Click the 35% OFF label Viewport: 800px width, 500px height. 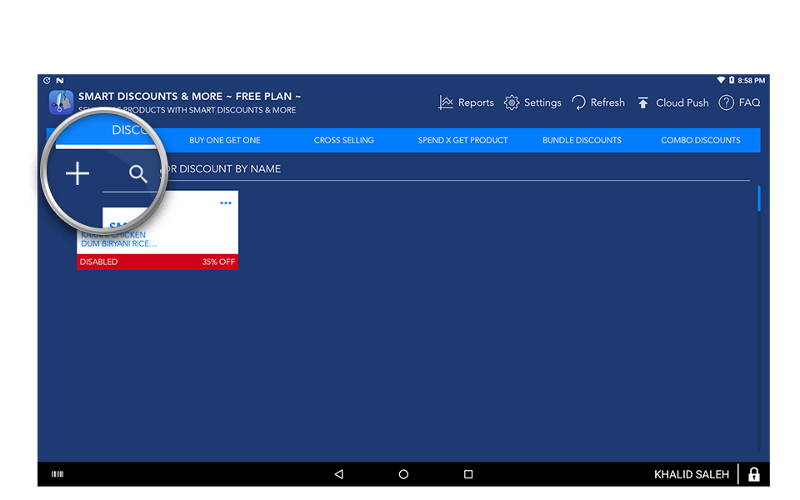(x=218, y=262)
